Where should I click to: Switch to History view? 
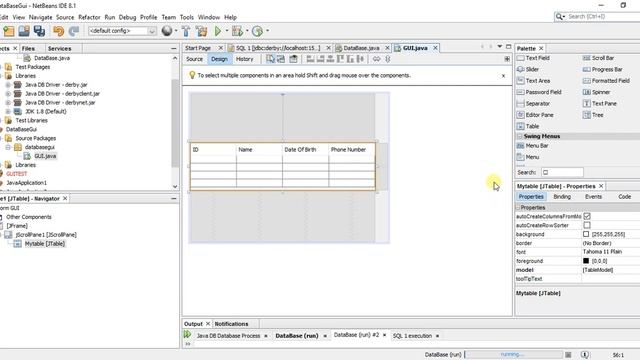click(244, 59)
